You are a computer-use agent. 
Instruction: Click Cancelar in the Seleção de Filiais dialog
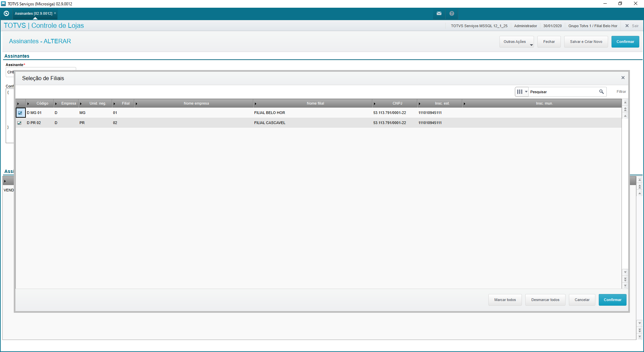pos(582,300)
